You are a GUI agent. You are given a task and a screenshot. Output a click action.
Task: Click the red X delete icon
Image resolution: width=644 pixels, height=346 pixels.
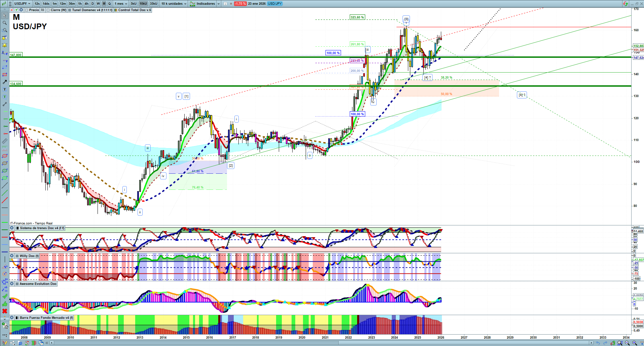(x=5, y=311)
